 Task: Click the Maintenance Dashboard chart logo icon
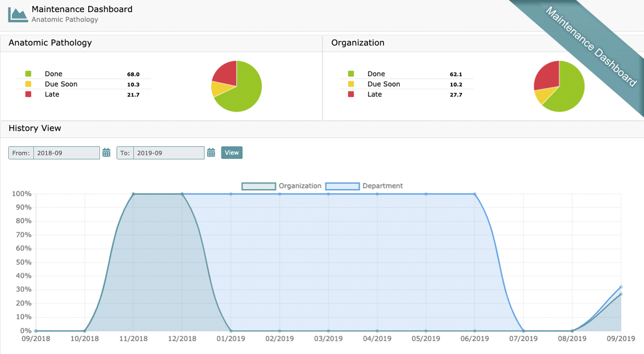(18, 14)
